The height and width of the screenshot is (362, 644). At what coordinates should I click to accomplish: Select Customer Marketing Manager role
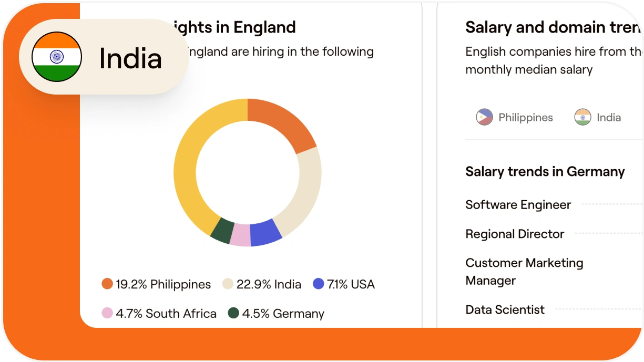[524, 271]
